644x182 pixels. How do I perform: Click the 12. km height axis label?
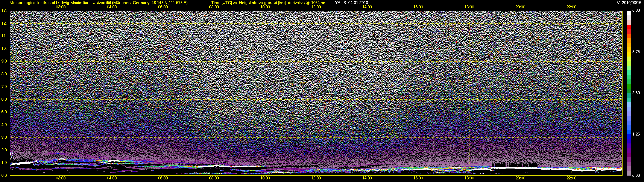click(4, 23)
